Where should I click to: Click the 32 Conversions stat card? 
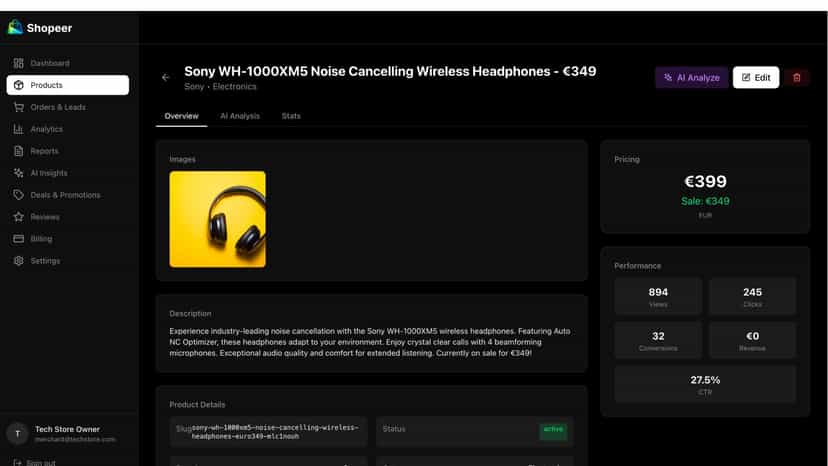coord(658,340)
